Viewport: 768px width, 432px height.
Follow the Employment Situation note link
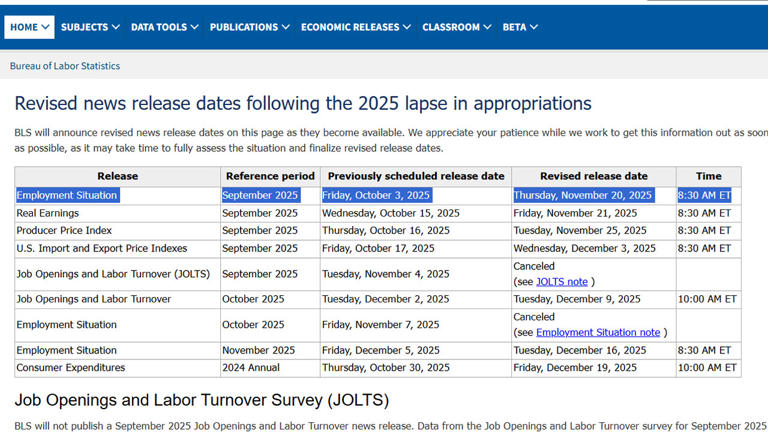click(598, 332)
